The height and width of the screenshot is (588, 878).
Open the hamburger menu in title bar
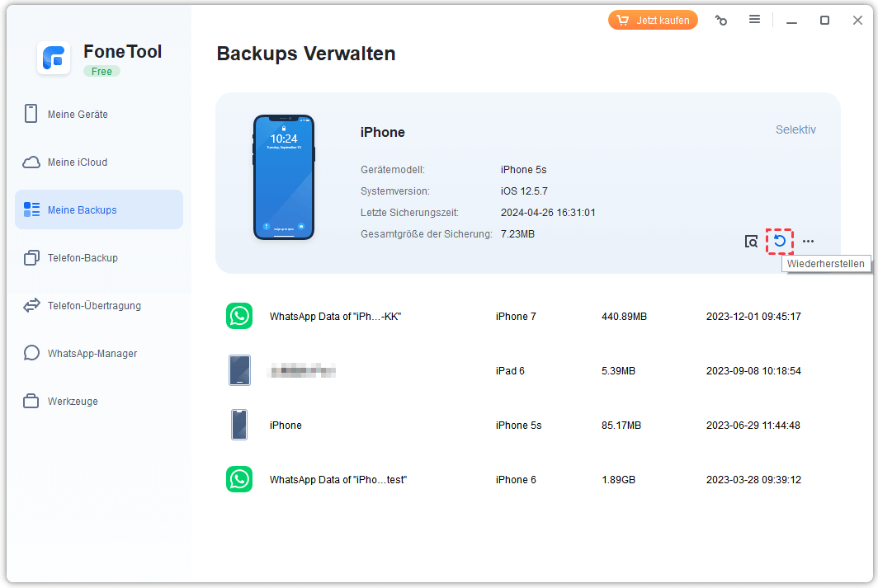(754, 20)
